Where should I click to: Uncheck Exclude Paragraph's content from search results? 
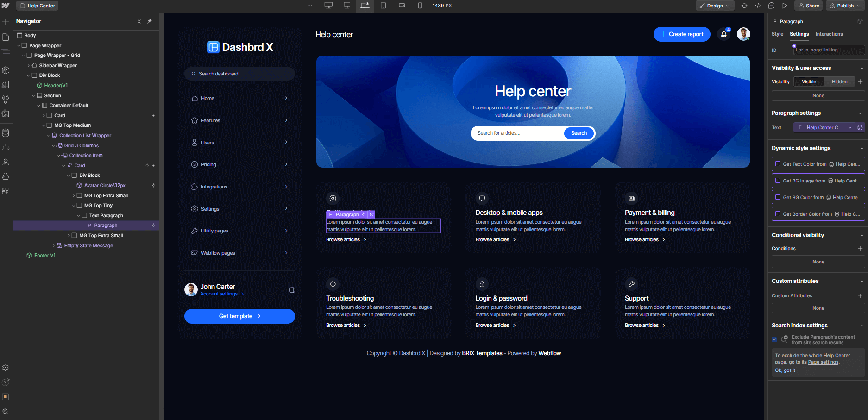click(x=774, y=339)
